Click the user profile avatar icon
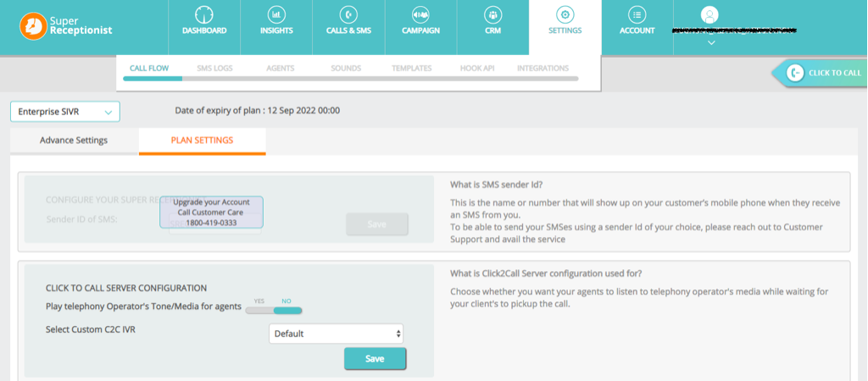Viewport: 868px width, 381px height. tap(709, 15)
